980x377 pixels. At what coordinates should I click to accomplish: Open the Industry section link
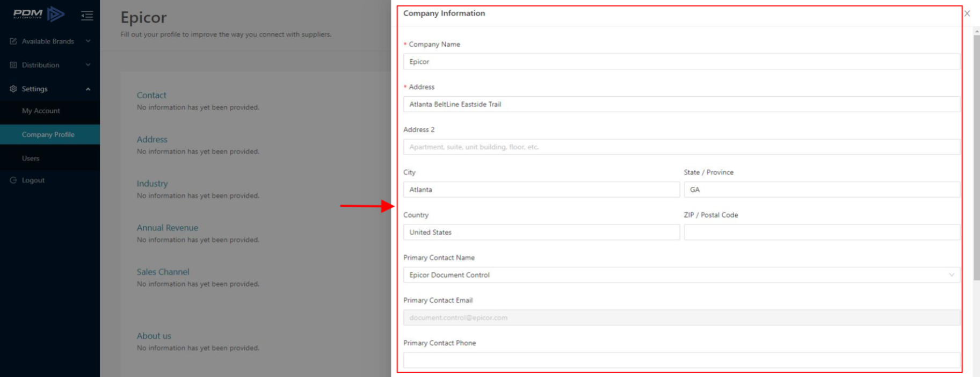(152, 183)
